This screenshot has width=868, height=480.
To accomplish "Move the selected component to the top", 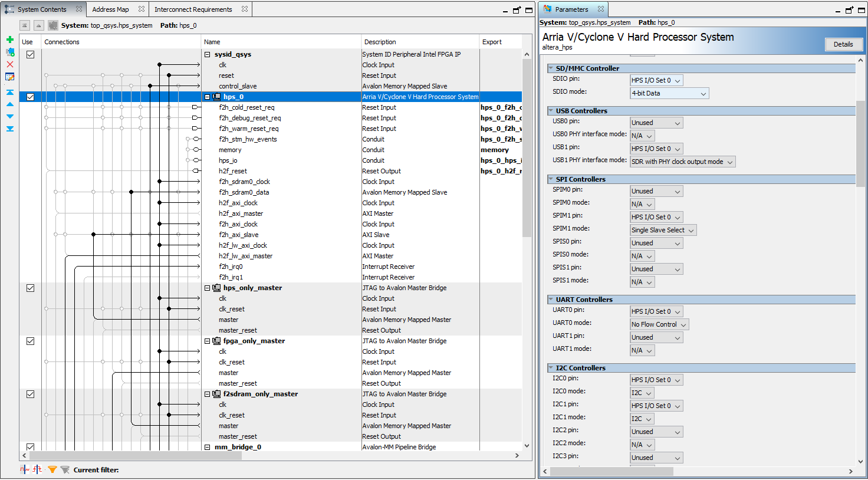I will [x=10, y=93].
